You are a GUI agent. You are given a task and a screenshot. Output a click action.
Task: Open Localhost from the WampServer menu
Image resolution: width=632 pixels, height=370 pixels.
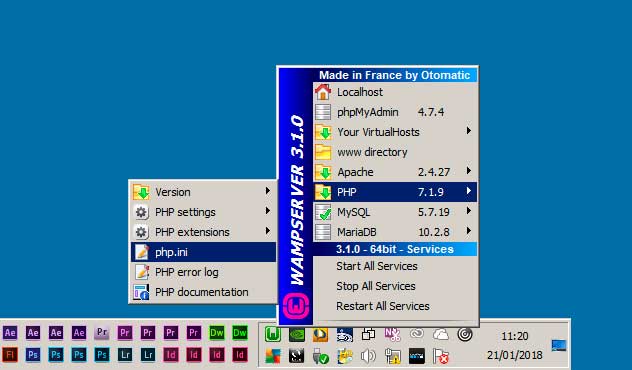click(395, 92)
